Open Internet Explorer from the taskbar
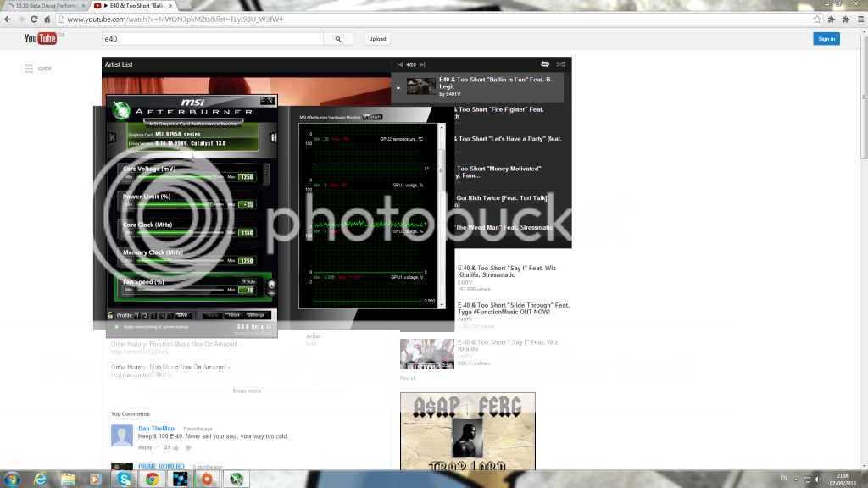The image size is (868, 488). pos(40,480)
